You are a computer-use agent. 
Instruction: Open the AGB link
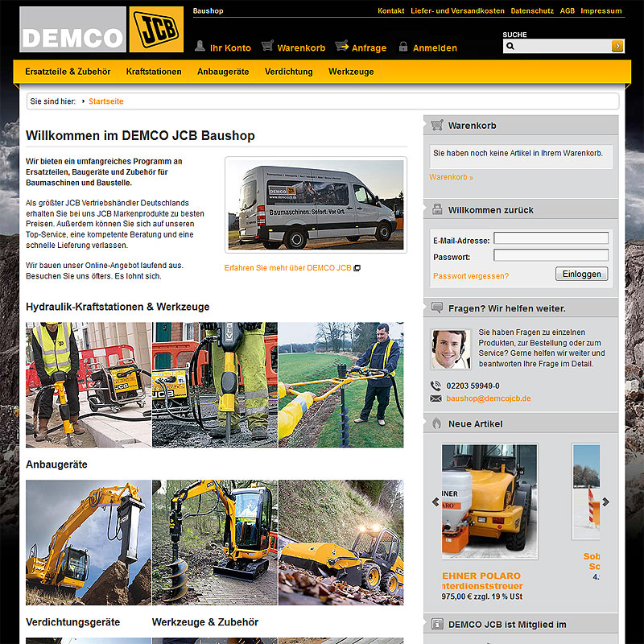click(568, 10)
